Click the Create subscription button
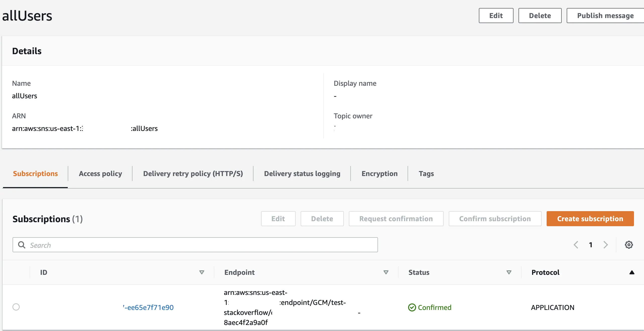Image resolution: width=644 pixels, height=331 pixels. pyautogui.click(x=590, y=219)
